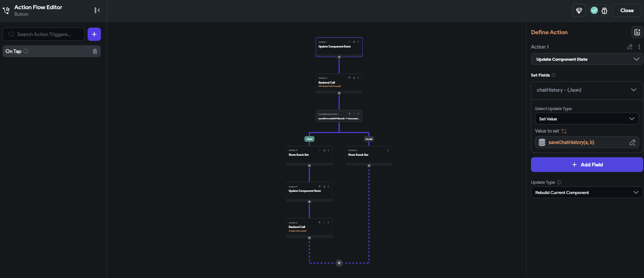Delete the On Tap trigger

[x=95, y=52]
